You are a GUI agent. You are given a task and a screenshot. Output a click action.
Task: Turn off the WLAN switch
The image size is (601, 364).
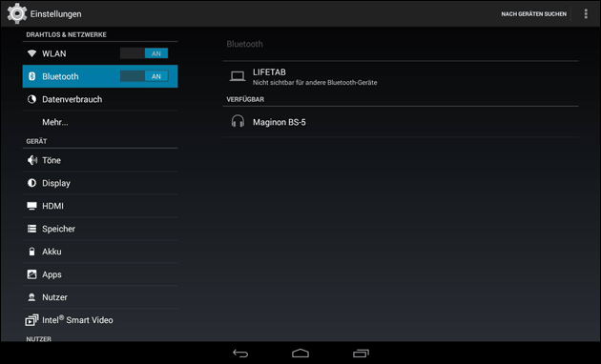coord(144,53)
